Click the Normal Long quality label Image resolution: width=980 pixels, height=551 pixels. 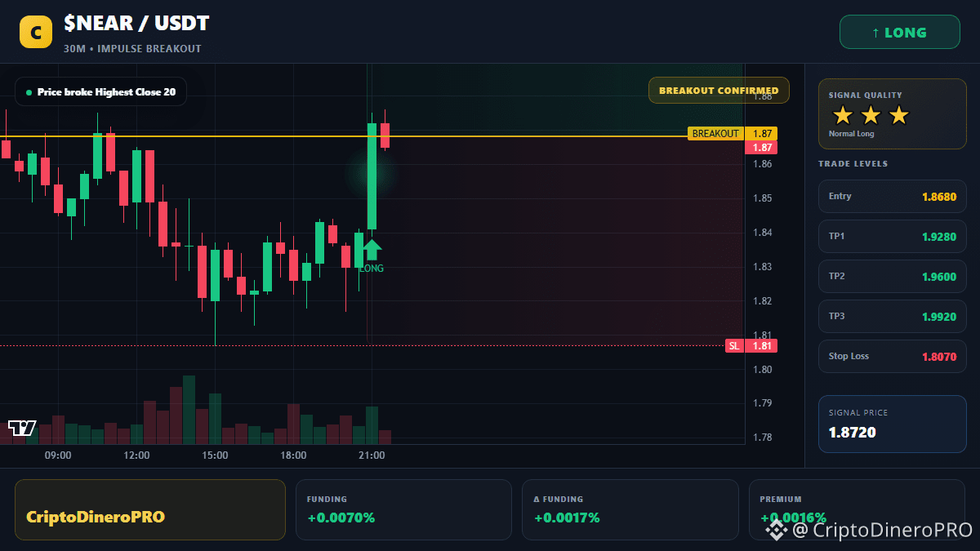pos(851,134)
